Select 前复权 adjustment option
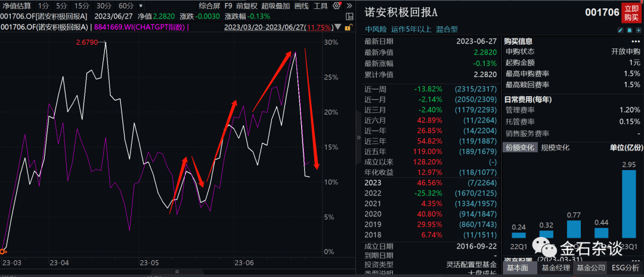The image size is (644, 277). coord(247,6)
